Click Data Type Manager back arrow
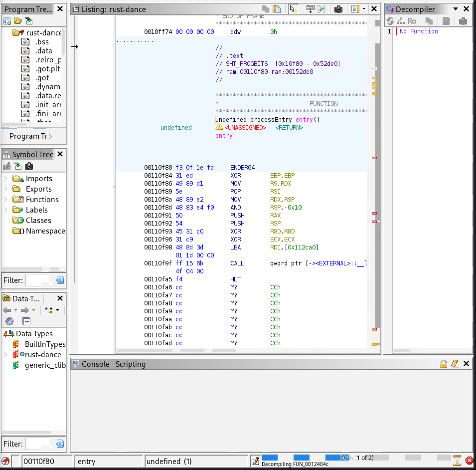Screen dimensions: 476x470 pos(7,310)
